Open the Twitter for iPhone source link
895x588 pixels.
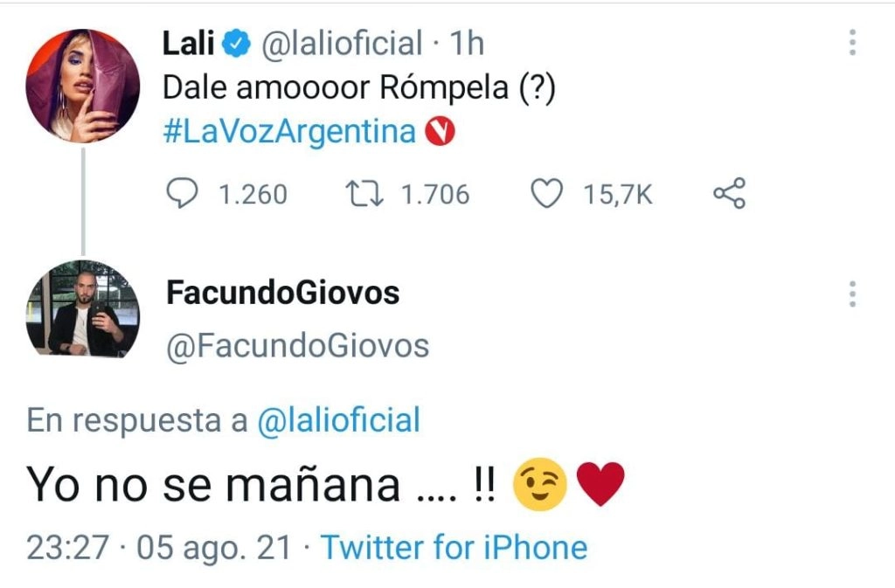pyautogui.click(x=454, y=548)
